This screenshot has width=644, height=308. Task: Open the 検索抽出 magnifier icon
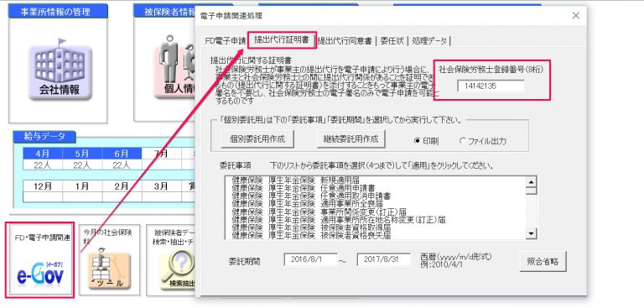[x=178, y=270]
